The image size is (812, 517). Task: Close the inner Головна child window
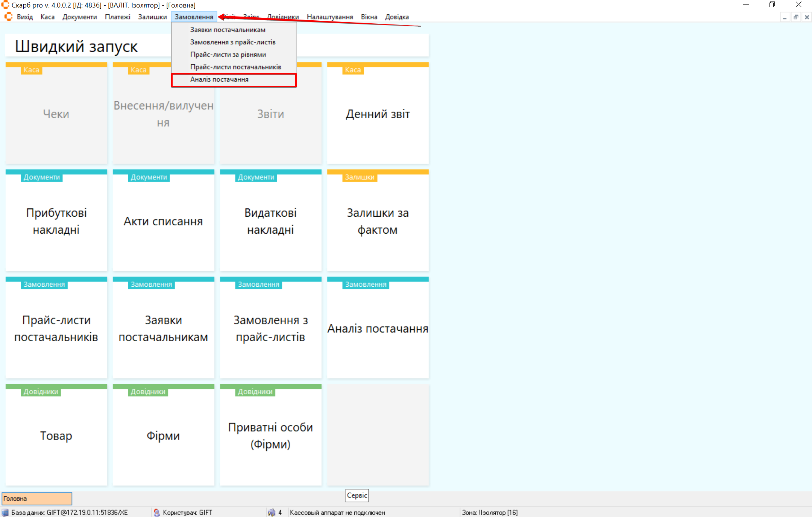pos(807,17)
